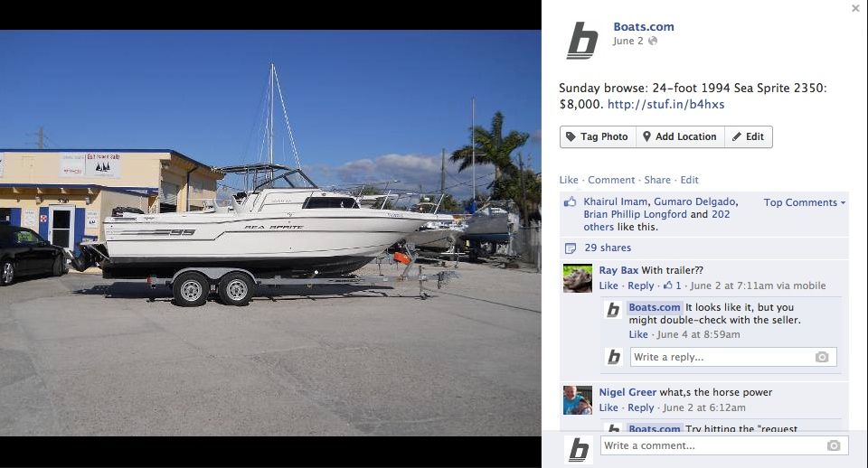Click Add Location button with pin icon
Screen dimensions: 868x468
click(x=680, y=136)
